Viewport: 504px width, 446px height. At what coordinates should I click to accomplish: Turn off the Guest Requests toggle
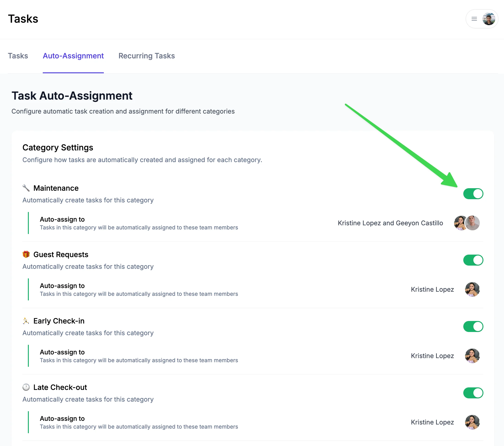473,260
